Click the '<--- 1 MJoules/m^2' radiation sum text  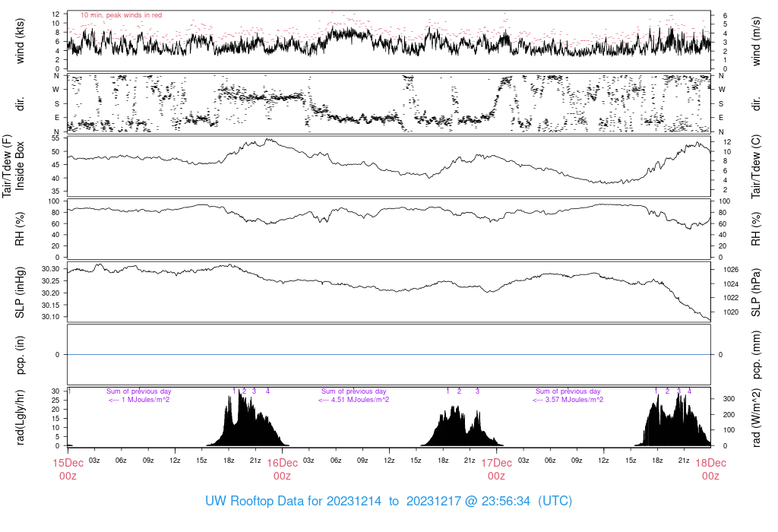tap(139, 400)
